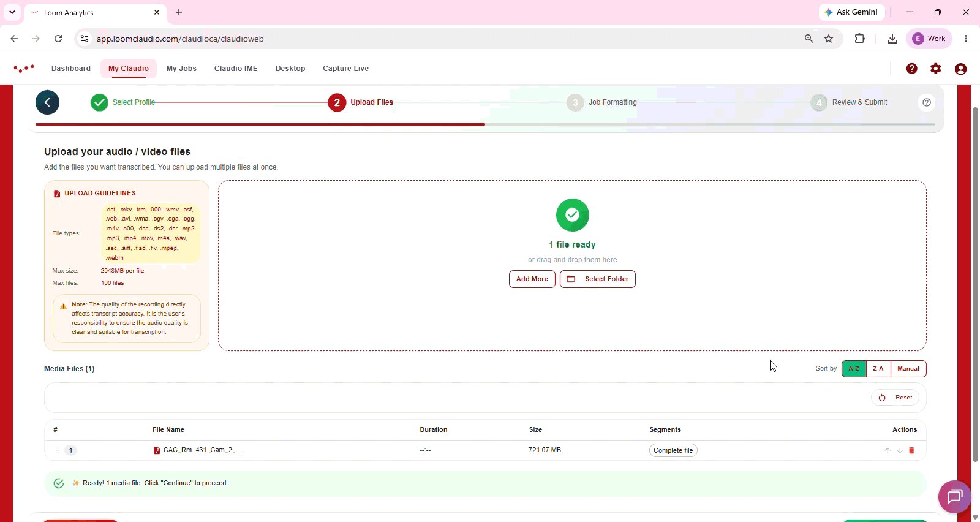Click the Segments column header
980x522 pixels.
665,430
